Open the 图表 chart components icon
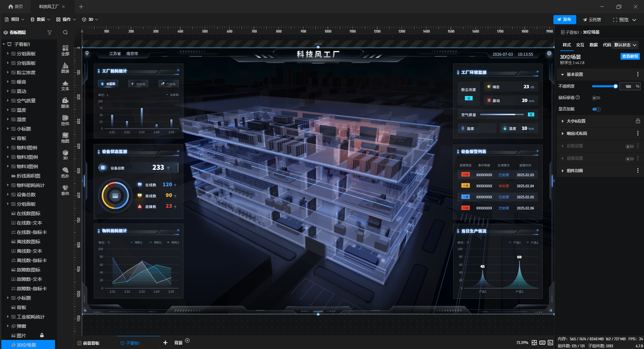This screenshot has width=644, height=349. tap(65, 68)
